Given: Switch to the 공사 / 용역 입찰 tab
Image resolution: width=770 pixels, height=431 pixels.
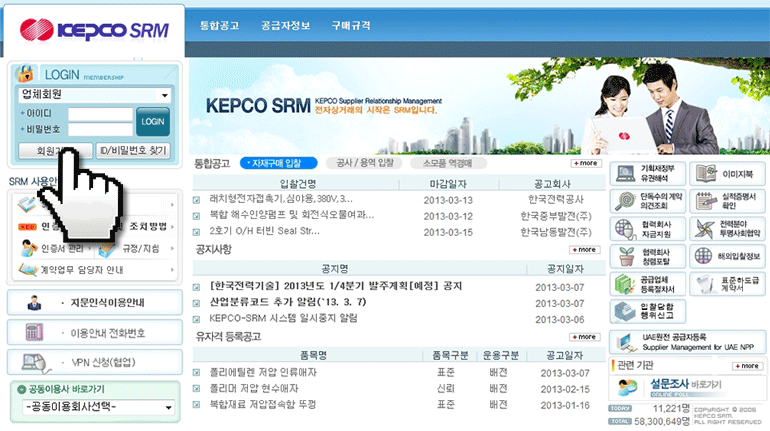Looking at the screenshot, I should pos(364,163).
